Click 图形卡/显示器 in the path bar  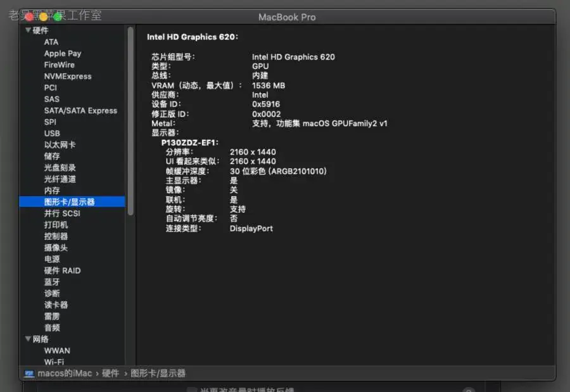coord(158,374)
